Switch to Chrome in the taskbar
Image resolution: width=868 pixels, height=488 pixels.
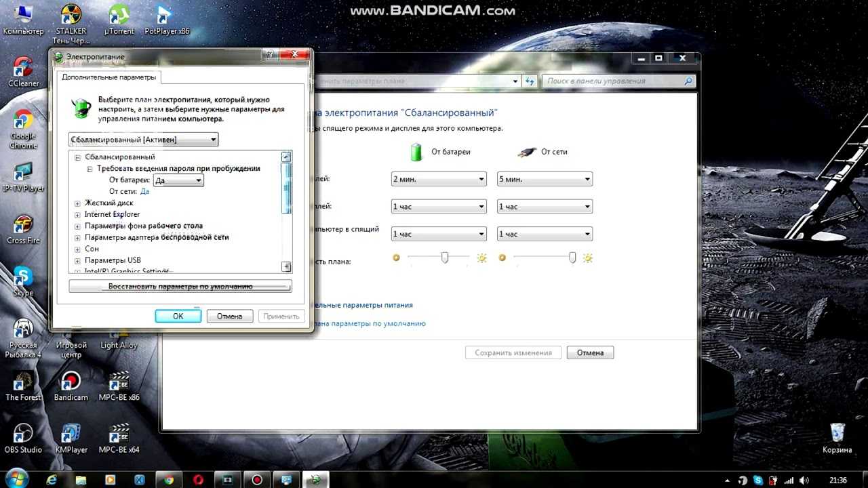click(169, 479)
